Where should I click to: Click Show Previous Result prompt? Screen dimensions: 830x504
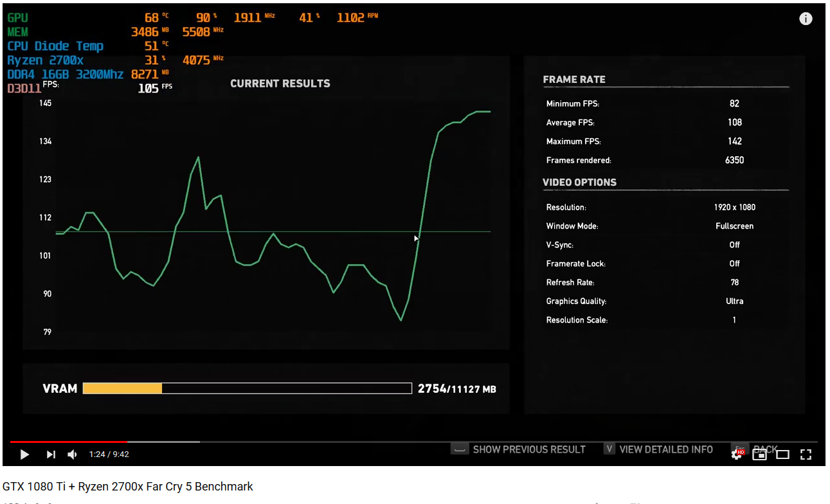518,449
